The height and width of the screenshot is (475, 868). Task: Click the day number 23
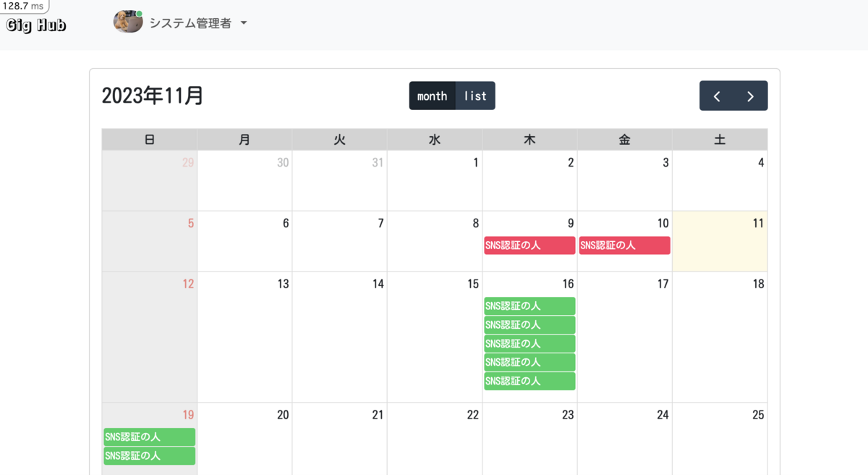point(568,415)
